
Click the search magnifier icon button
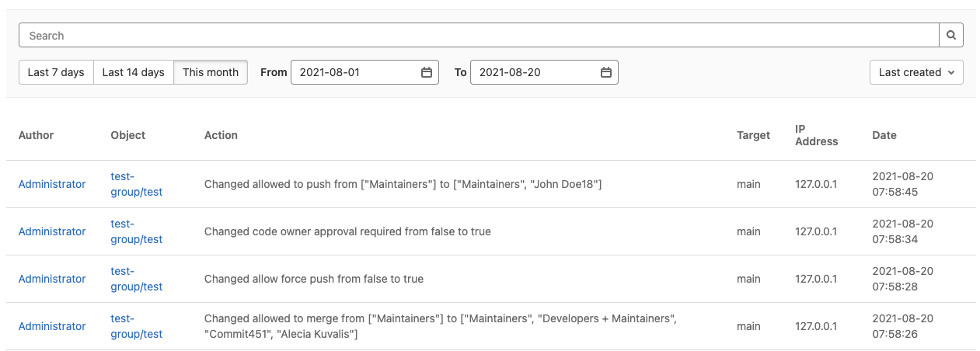[x=951, y=36]
